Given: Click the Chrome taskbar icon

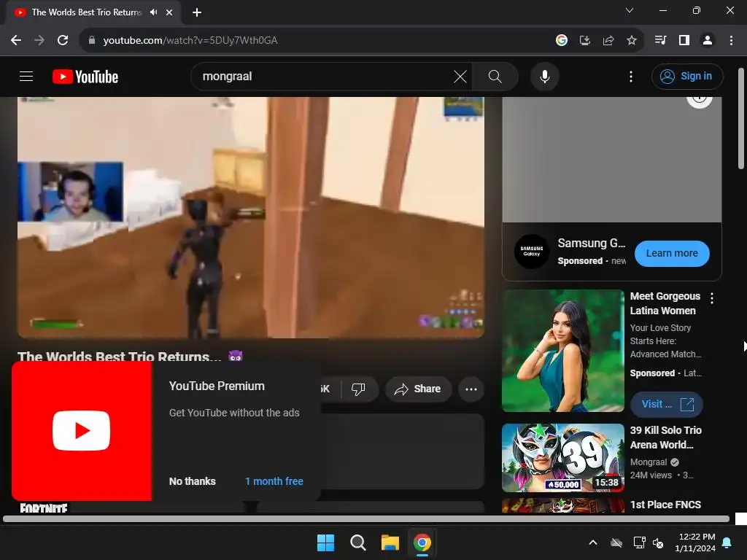Looking at the screenshot, I should tap(422, 542).
